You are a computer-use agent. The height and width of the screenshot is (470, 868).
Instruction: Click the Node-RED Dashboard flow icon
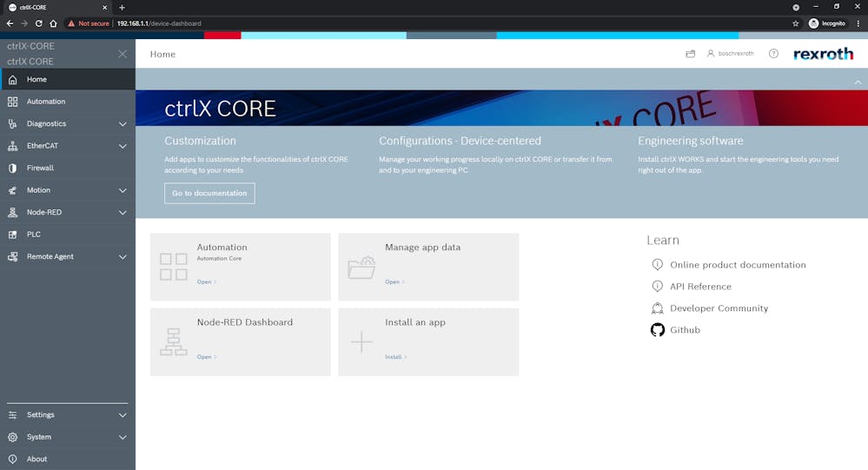pyautogui.click(x=173, y=341)
